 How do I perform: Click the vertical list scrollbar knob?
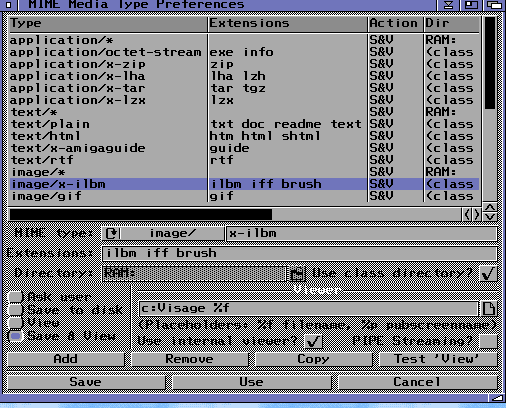pos(490,63)
